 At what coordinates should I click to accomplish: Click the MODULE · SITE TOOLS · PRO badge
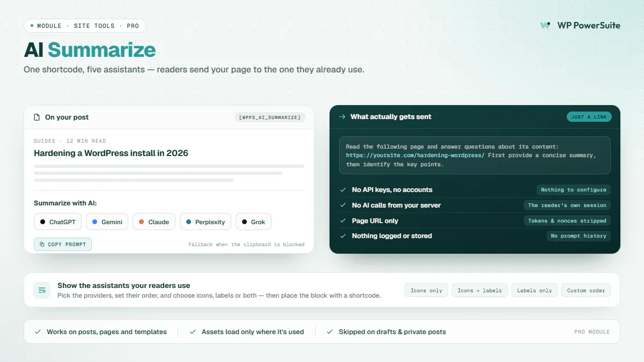click(85, 26)
